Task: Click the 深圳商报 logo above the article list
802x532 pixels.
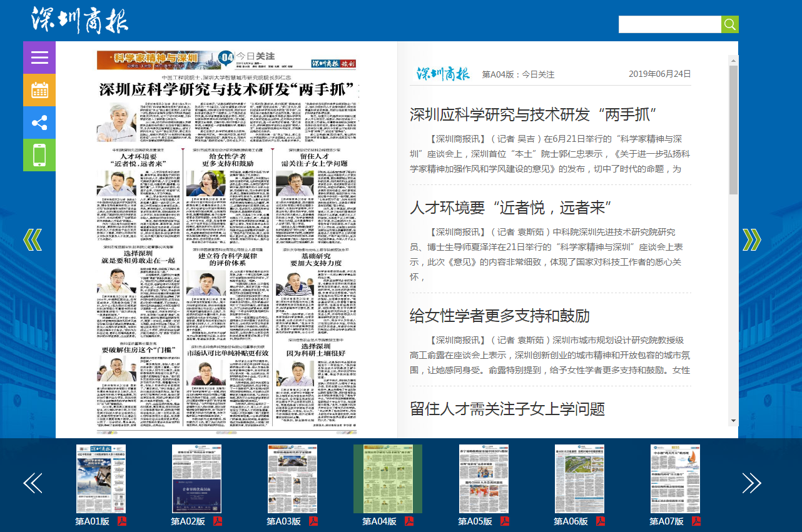Action: [x=444, y=74]
